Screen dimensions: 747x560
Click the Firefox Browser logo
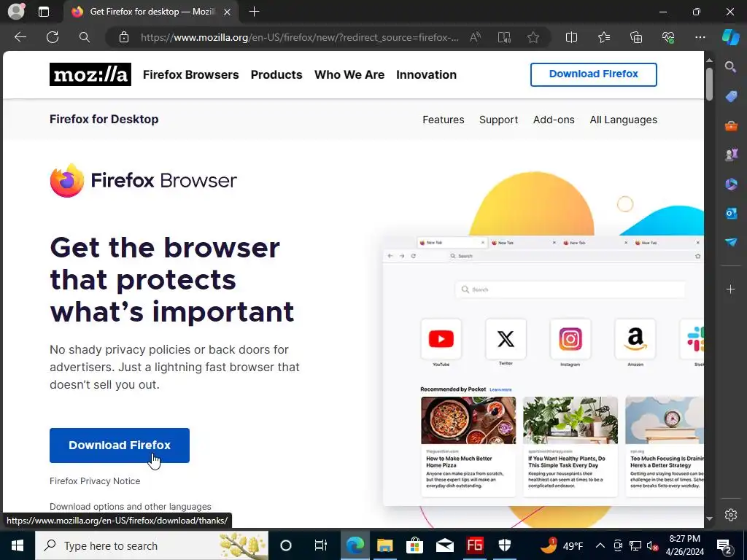coord(144,181)
